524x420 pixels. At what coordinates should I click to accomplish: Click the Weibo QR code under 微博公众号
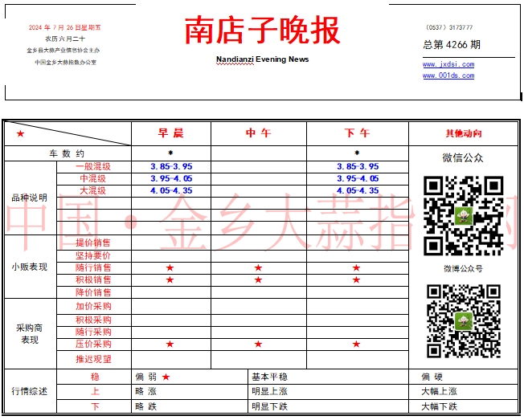pyautogui.click(x=464, y=321)
